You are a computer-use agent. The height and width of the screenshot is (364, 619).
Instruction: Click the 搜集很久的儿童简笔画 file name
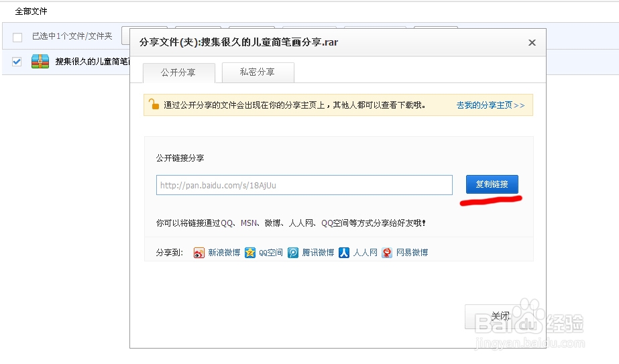click(x=93, y=62)
